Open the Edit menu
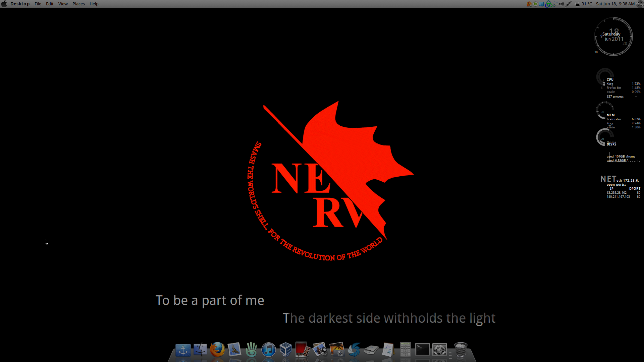Viewport: 644px width, 362px height. [x=50, y=4]
